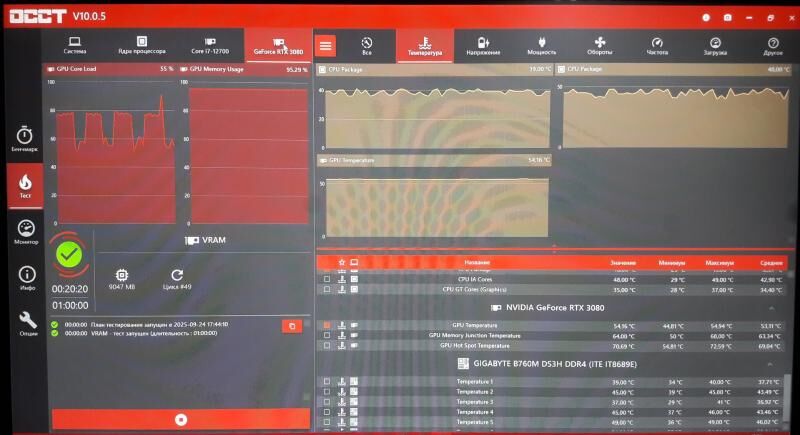
Task: Copy the test log with the red button
Action: click(292, 326)
